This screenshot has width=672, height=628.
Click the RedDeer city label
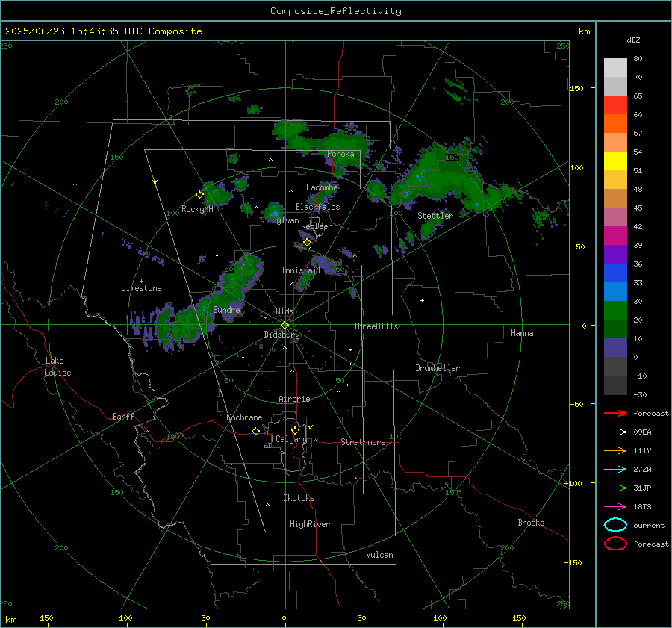coord(317,226)
